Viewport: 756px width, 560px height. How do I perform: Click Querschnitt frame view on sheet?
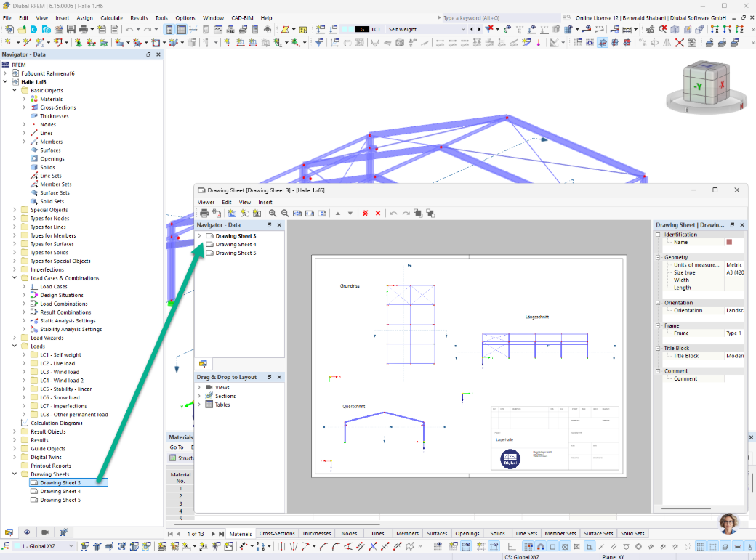click(384, 428)
